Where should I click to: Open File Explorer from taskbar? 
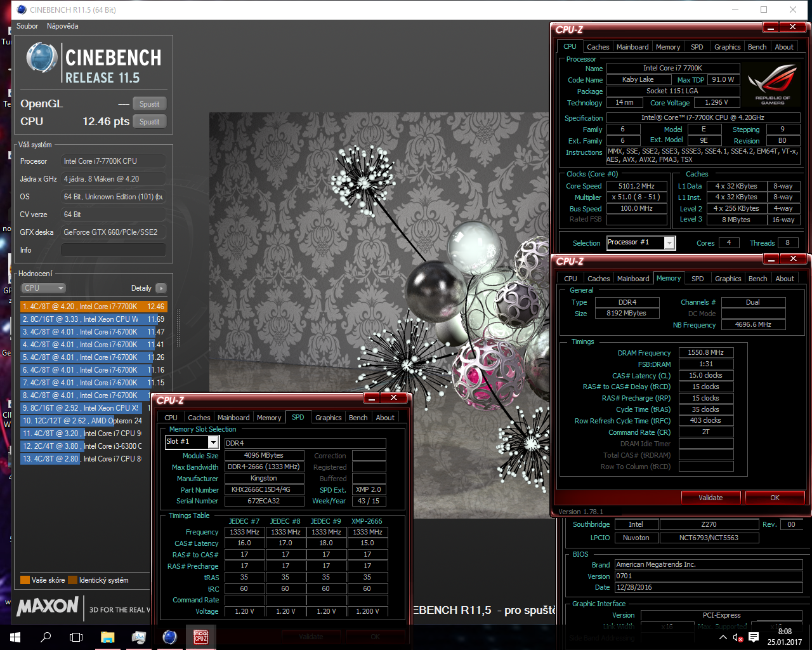tap(107, 637)
